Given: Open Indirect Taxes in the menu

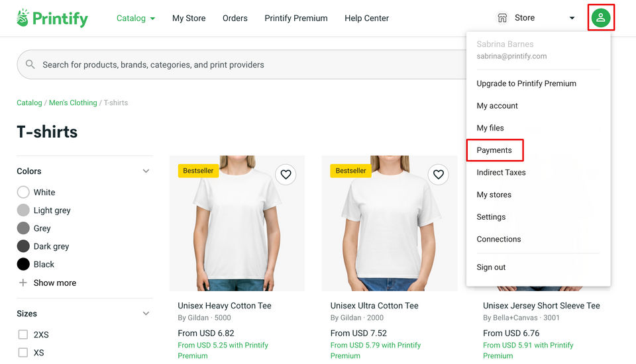Looking at the screenshot, I should [x=501, y=172].
